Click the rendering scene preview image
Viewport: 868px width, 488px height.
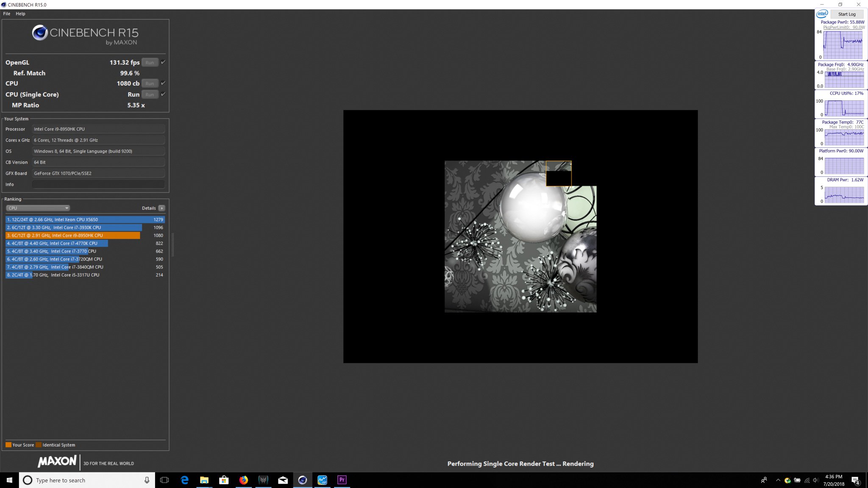[520, 236]
